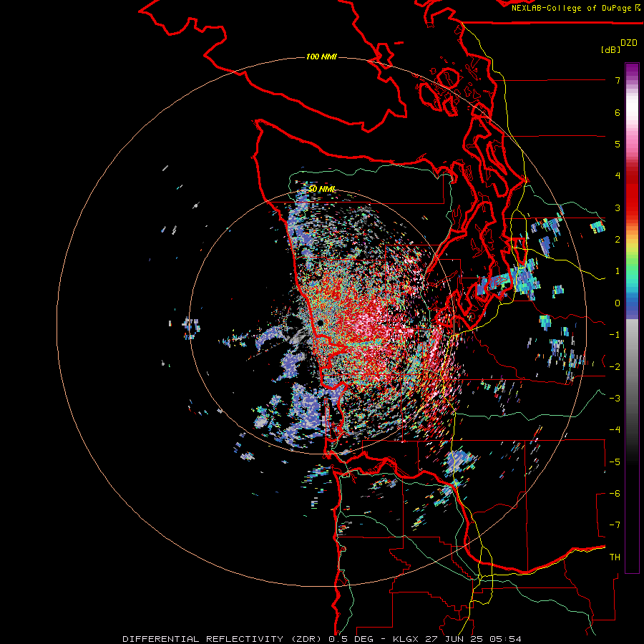This screenshot has width=644, height=644.
Task: Click the 2 dB legend value
Action: tap(618, 240)
